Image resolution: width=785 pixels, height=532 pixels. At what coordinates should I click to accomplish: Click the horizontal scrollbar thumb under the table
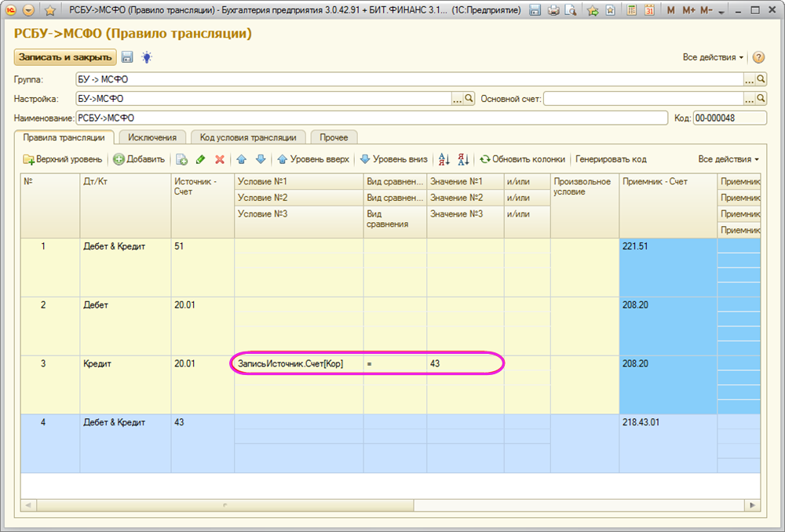point(225,505)
